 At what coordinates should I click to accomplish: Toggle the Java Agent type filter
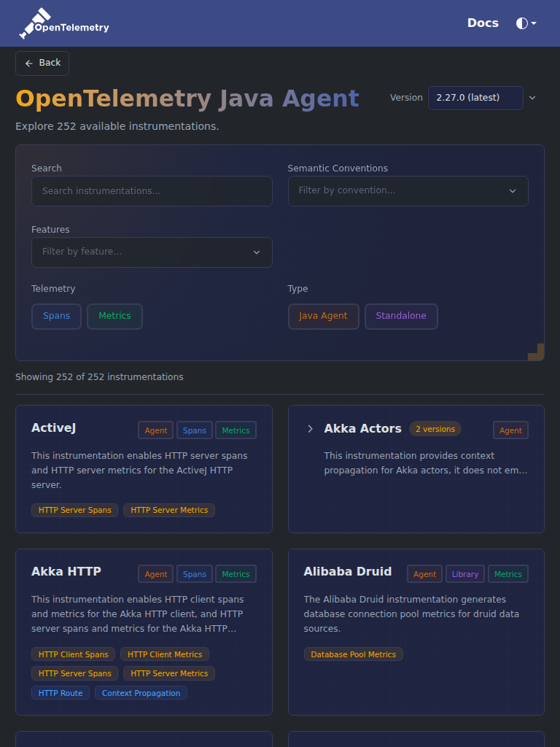click(323, 316)
